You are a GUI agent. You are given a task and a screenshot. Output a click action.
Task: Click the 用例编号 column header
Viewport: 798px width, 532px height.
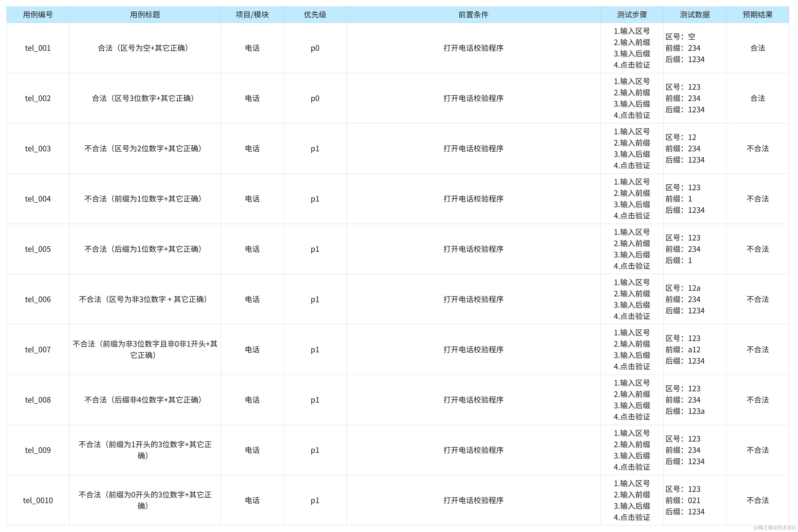coord(38,15)
